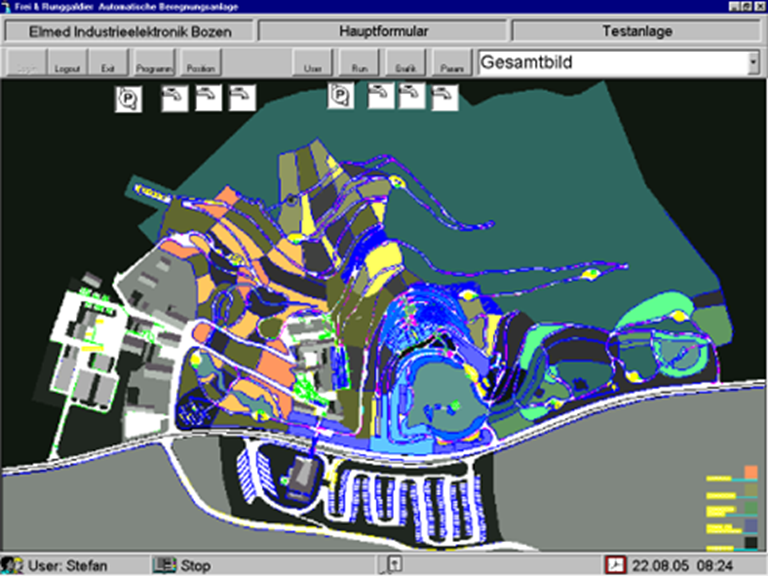Click the 'User: Stefan' status text
The height and width of the screenshot is (576, 768).
[x=68, y=566]
